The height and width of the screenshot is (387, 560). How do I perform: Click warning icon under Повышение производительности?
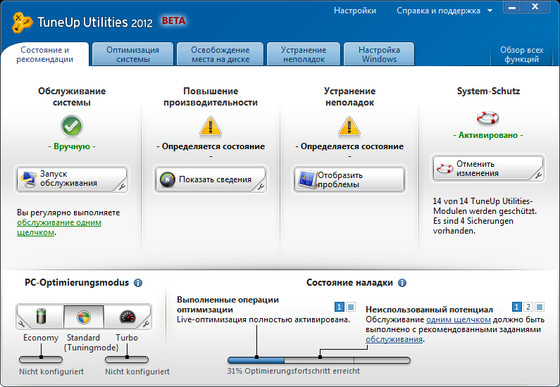211,127
